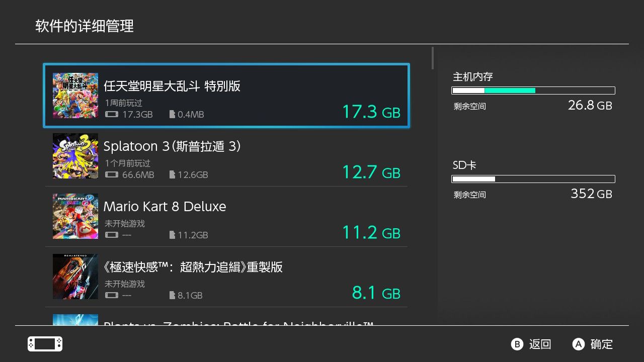Click the software list scrollbar
The image size is (644, 362).
tap(433, 58)
